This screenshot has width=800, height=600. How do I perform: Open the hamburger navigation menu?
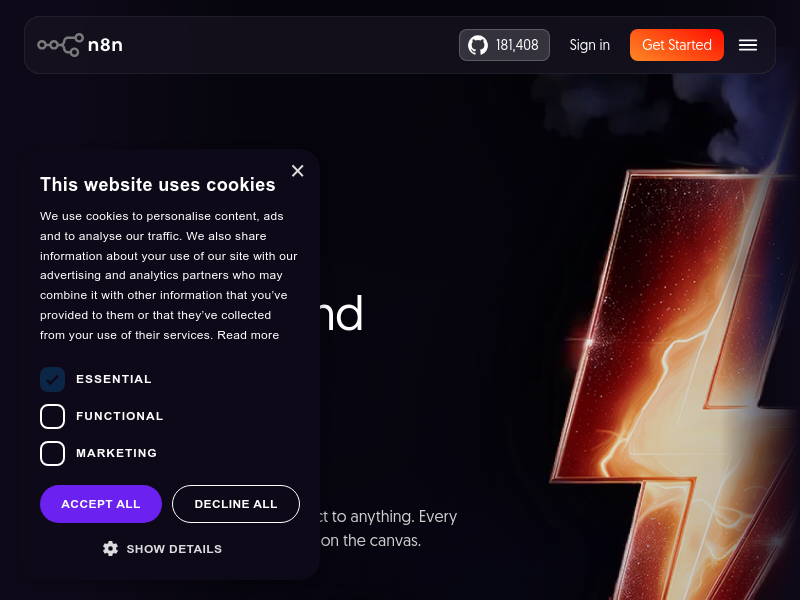pyautogui.click(x=748, y=45)
